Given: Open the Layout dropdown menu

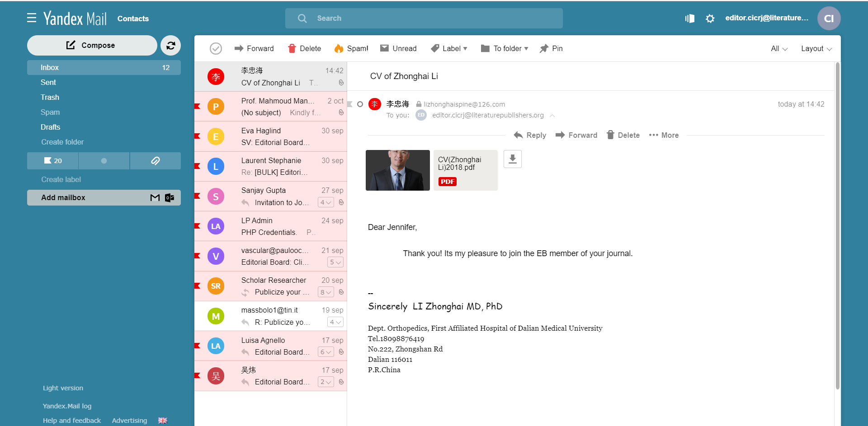Looking at the screenshot, I should tap(816, 48).
